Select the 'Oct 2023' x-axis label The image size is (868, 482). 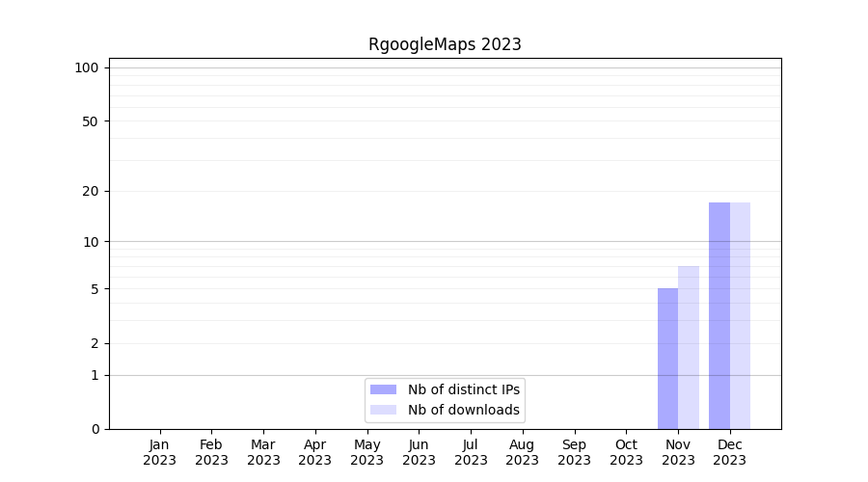(x=626, y=452)
